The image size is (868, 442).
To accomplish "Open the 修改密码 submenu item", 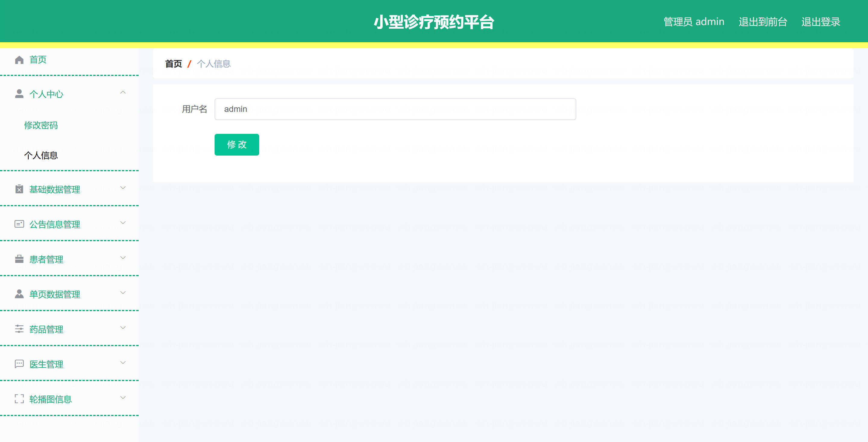I will tap(41, 125).
